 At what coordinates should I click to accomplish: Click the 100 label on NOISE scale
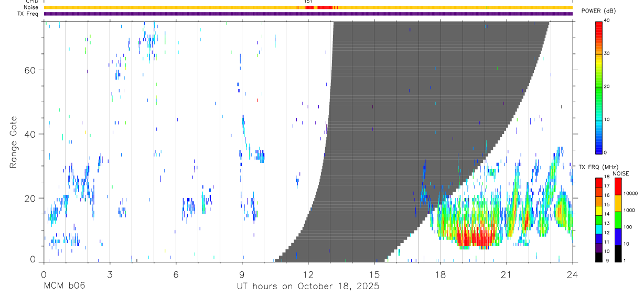629,227
